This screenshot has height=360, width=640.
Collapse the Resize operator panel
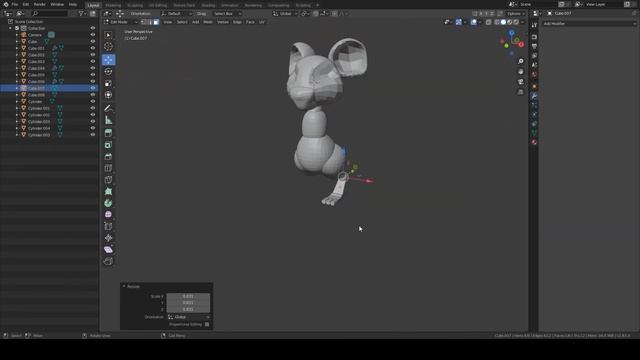tap(124, 287)
